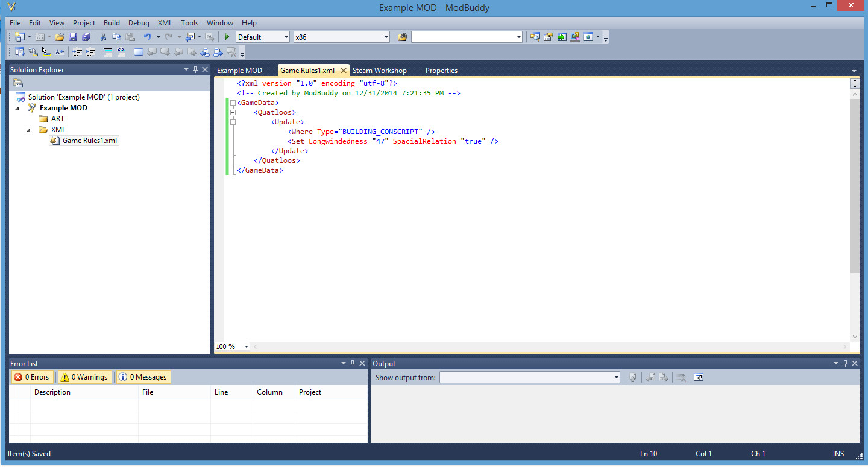Viewport: 868px width, 467px height.
Task: Toggle the 0 Messages filter button
Action: (143, 377)
